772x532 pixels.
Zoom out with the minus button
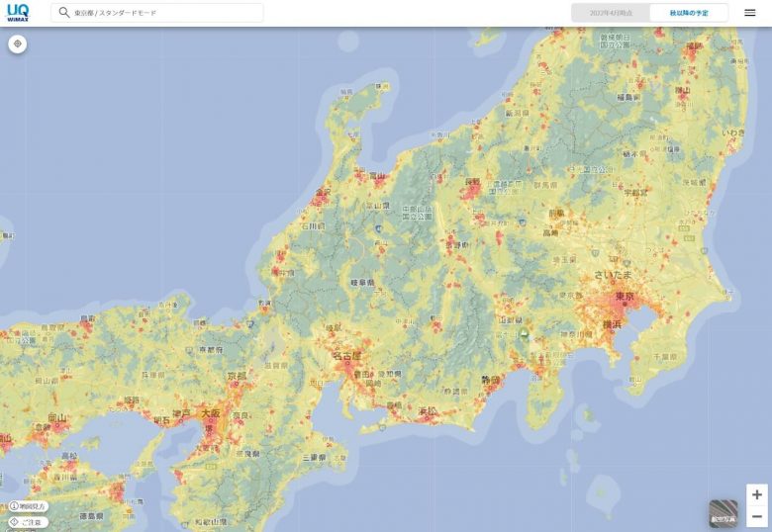(757, 516)
